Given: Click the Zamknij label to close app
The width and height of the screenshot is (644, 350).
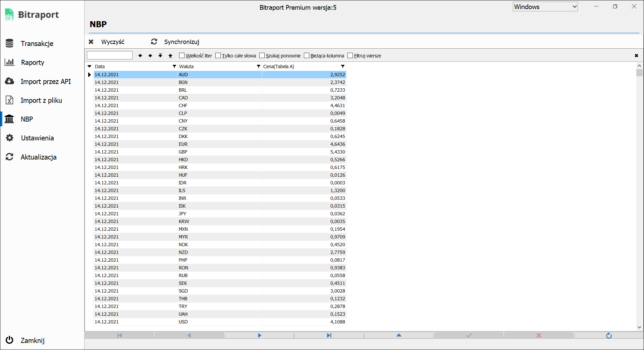Looking at the screenshot, I should click(x=33, y=341).
